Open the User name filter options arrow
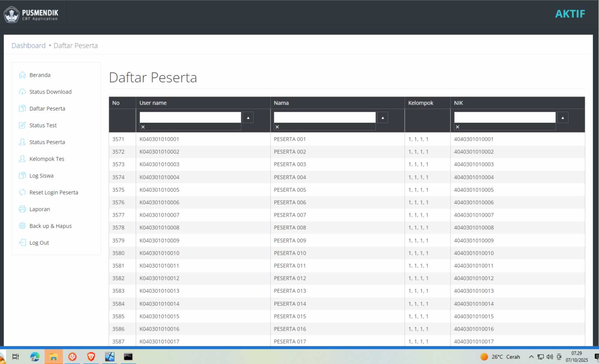This screenshot has width=599, height=364. (248, 118)
